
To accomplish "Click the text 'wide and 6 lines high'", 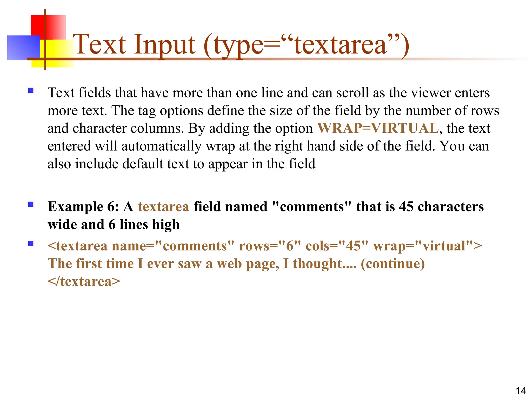I will [x=114, y=224].
